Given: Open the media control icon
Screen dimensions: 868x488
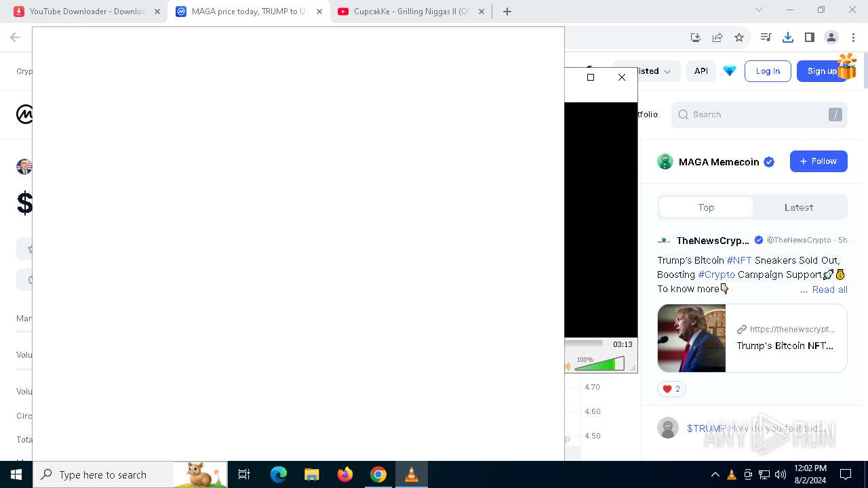Looking at the screenshot, I should [x=766, y=37].
